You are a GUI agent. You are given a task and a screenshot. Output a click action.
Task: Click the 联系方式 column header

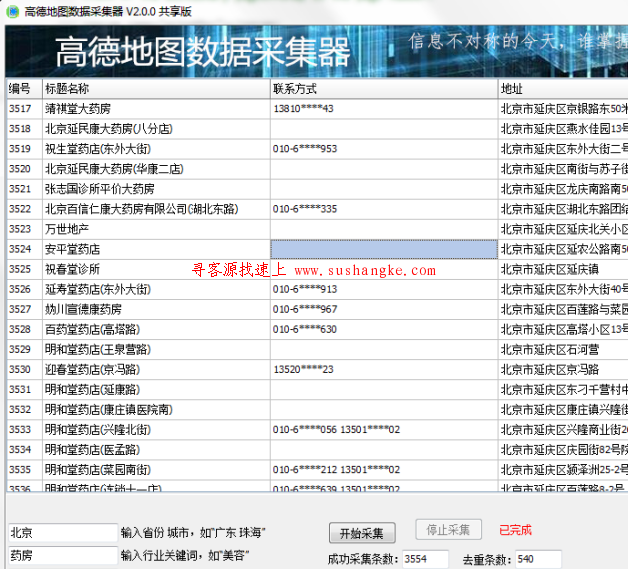pos(384,89)
